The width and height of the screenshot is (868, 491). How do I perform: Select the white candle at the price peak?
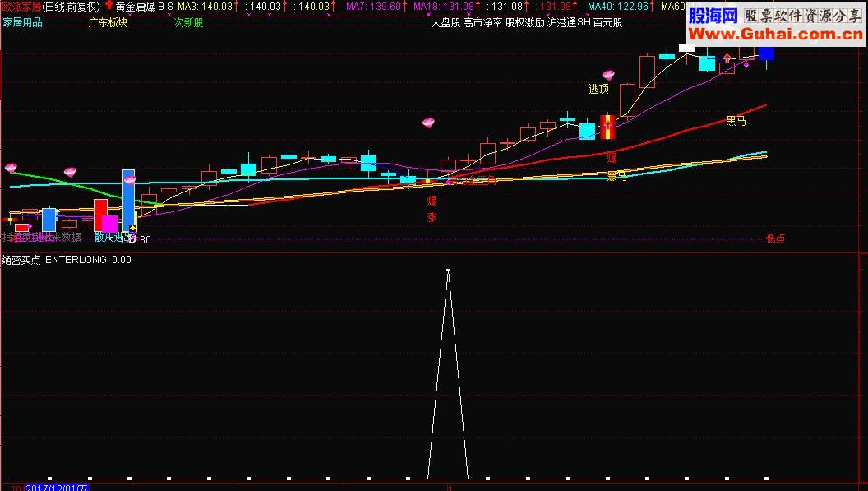click(x=686, y=49)
